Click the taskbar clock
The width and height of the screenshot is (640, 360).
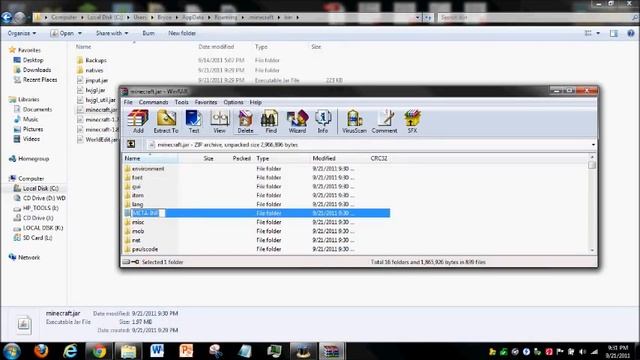coord(618,351)
